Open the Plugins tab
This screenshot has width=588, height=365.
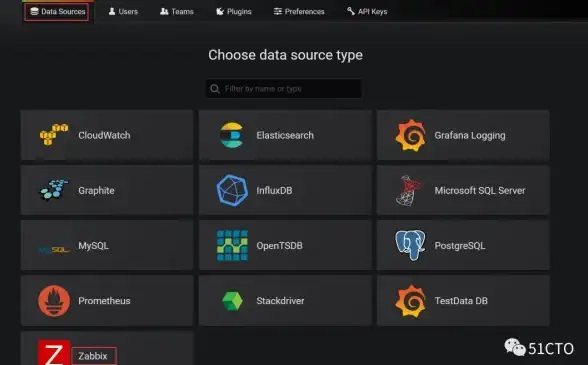[x=234, y=12]
